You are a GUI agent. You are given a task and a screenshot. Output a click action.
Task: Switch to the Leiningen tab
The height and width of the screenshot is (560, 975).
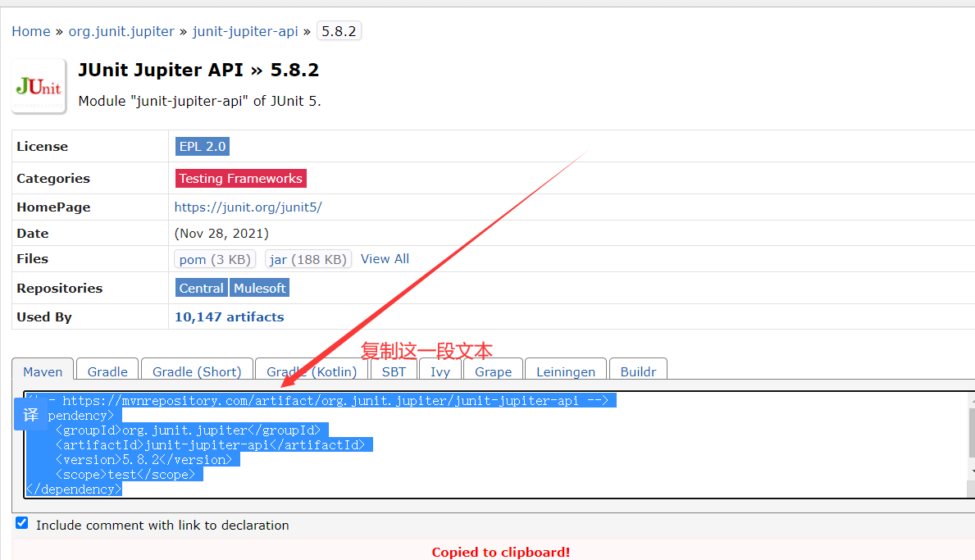566,371
